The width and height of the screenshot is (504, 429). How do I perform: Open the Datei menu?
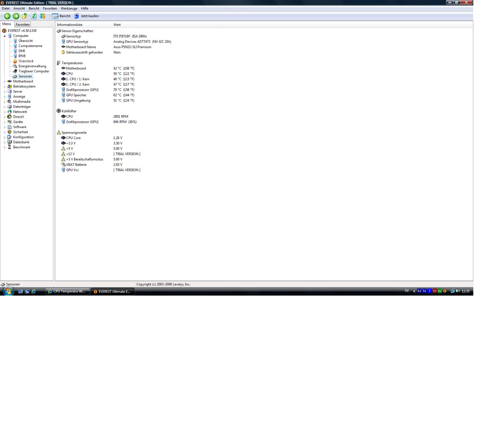[x=6, y=8]
